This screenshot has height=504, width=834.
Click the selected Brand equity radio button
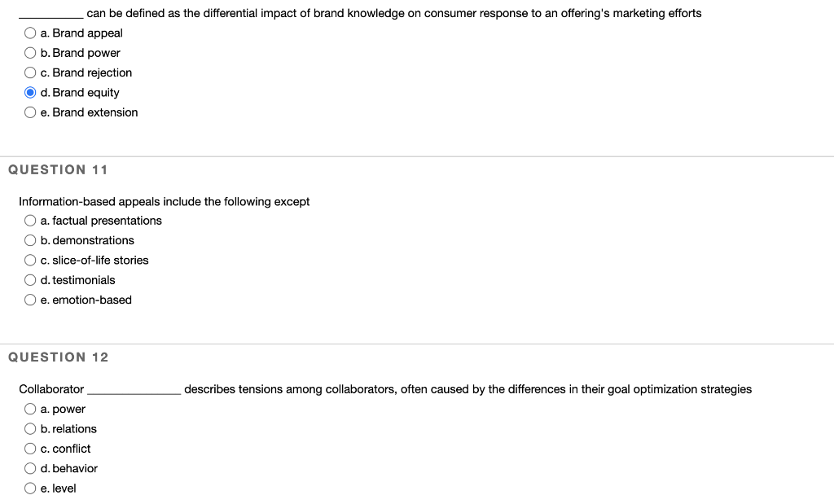point(30,92)
